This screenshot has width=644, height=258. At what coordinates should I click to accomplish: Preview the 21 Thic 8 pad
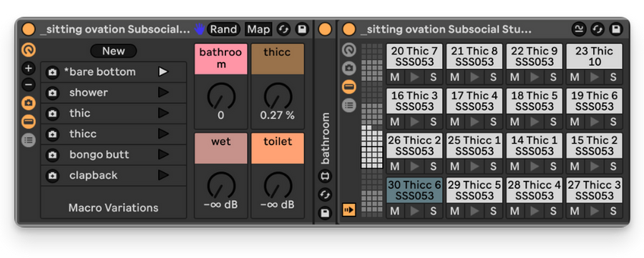pyautogui.click(x=474, y=77)
